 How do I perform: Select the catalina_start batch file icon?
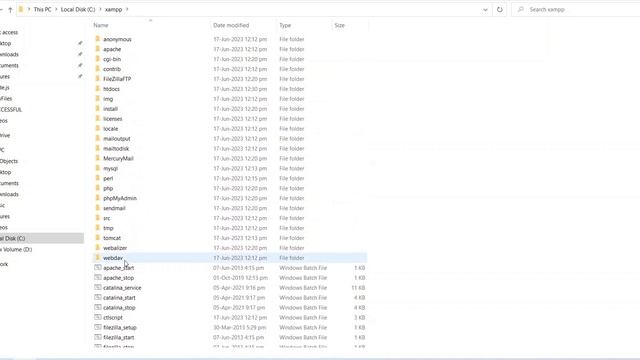[98, 297]
